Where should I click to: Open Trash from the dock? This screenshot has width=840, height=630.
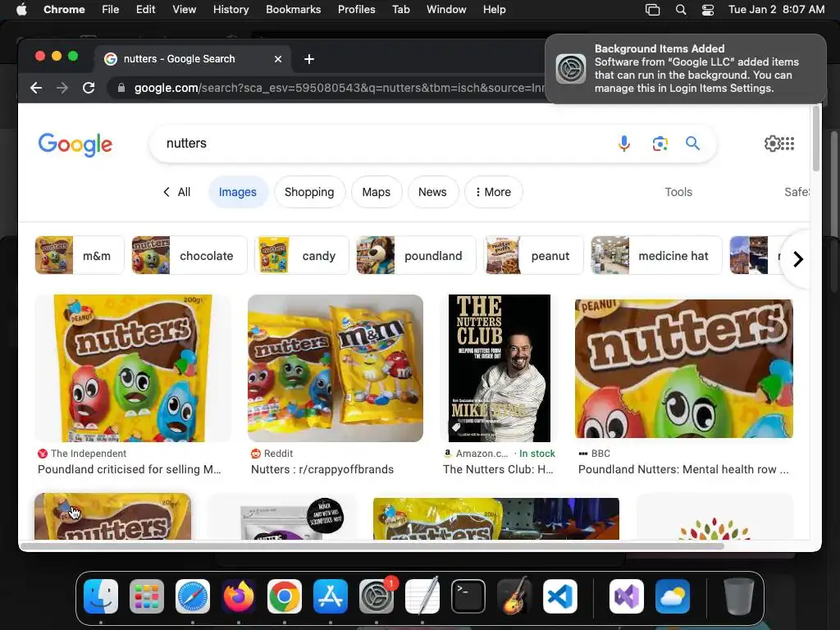click(x=739, y=596)
